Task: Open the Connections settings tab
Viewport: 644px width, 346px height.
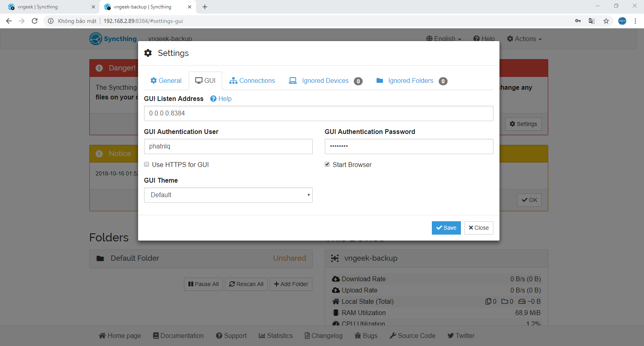Action: [x=252, y=80]
